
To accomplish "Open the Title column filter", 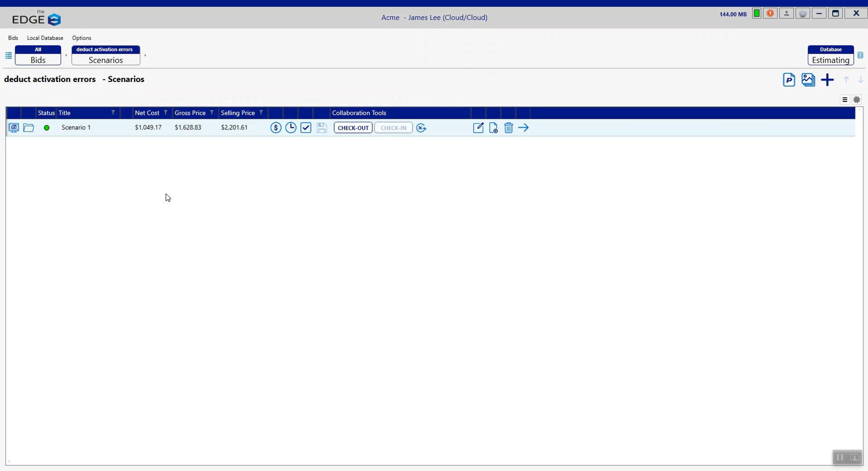I will tap(113, 113).
